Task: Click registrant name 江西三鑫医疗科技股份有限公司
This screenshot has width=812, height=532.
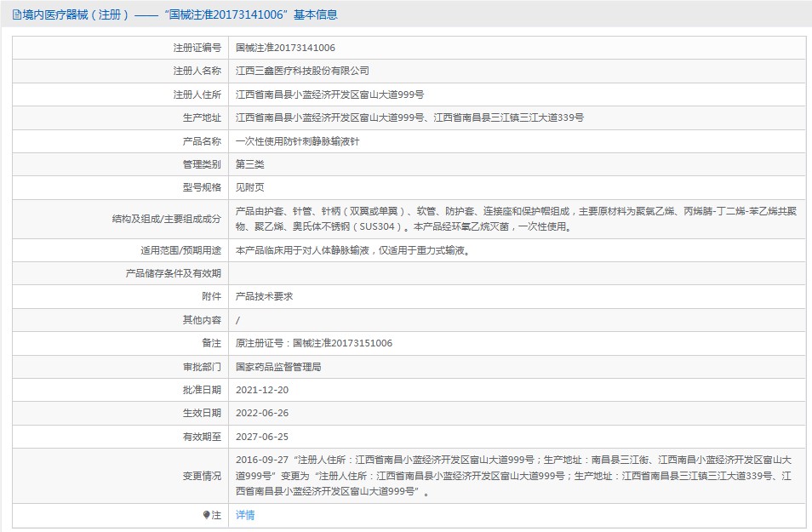Action: pyautogui.click(x=302, y=71)
